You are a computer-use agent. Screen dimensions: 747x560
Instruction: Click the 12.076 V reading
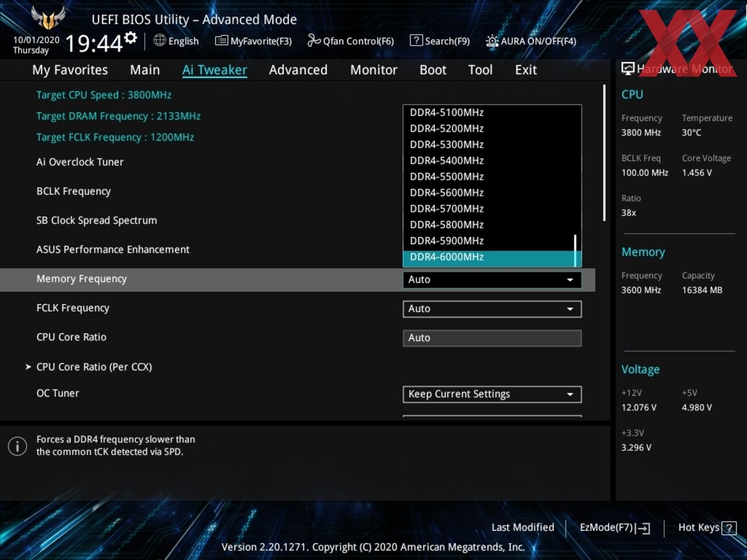(638, 408)
